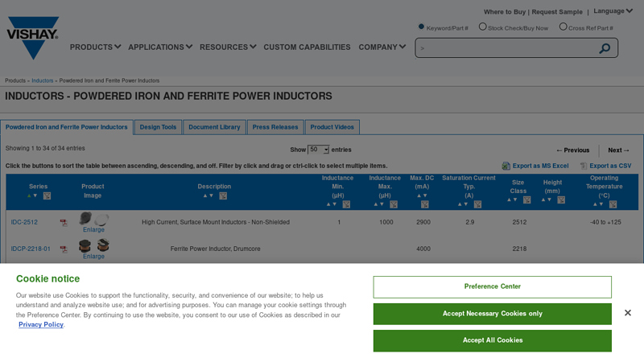Select the Cross Ref Part # radio button
This screenshot has width=644, height=362.
coord(563,27)
